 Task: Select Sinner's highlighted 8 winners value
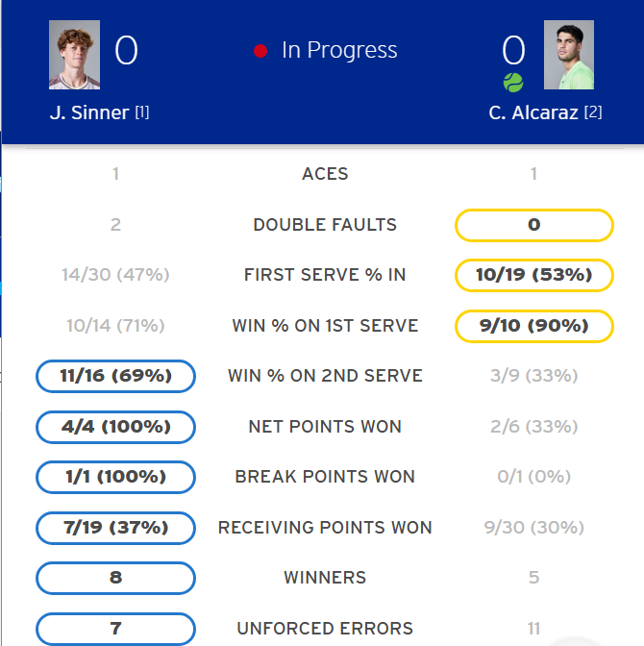point(115,578)
